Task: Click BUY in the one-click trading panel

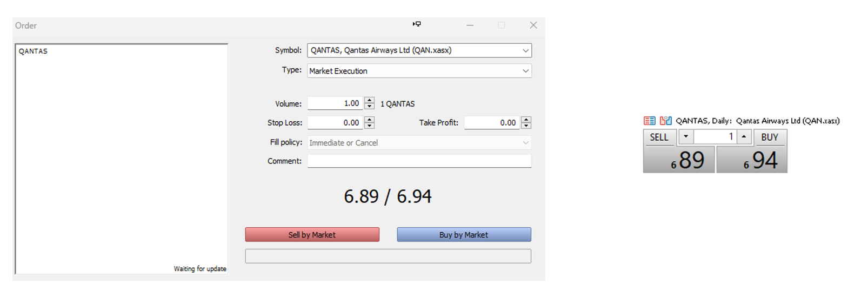Action: click(770, 137)
